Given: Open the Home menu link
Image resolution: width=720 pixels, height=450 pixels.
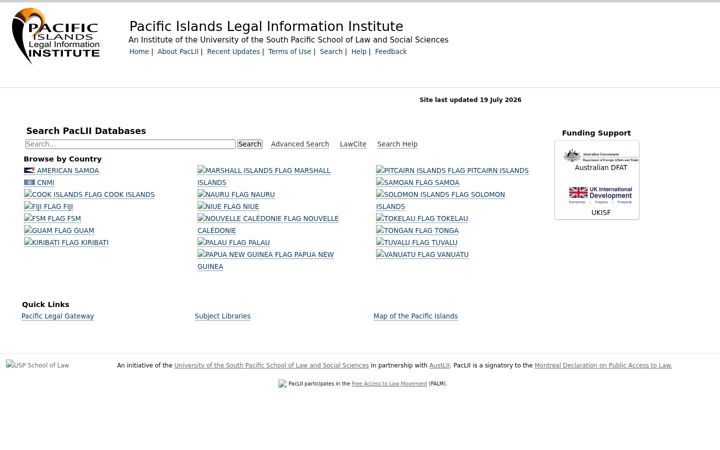Looking at the screenshot, I should coord(139,51).
